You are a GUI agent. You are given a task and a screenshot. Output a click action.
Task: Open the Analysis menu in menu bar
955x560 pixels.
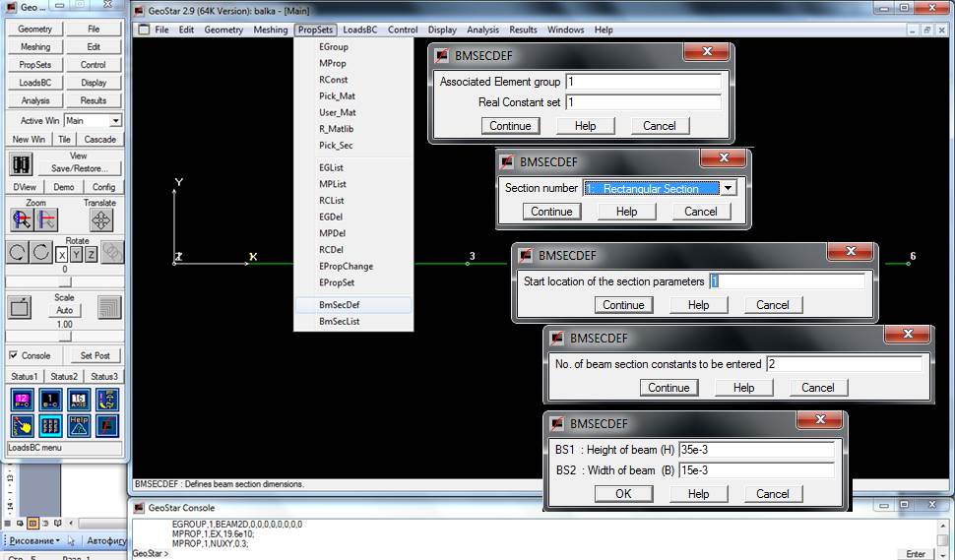pos(482,30)
